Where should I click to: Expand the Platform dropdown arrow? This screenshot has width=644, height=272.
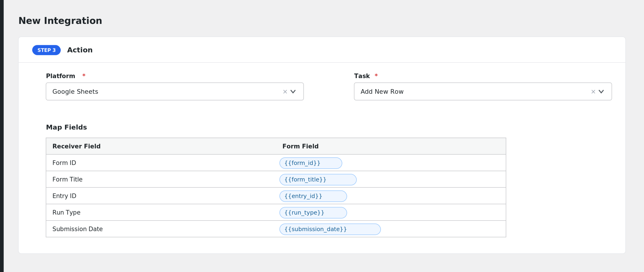tap(293, 92)
